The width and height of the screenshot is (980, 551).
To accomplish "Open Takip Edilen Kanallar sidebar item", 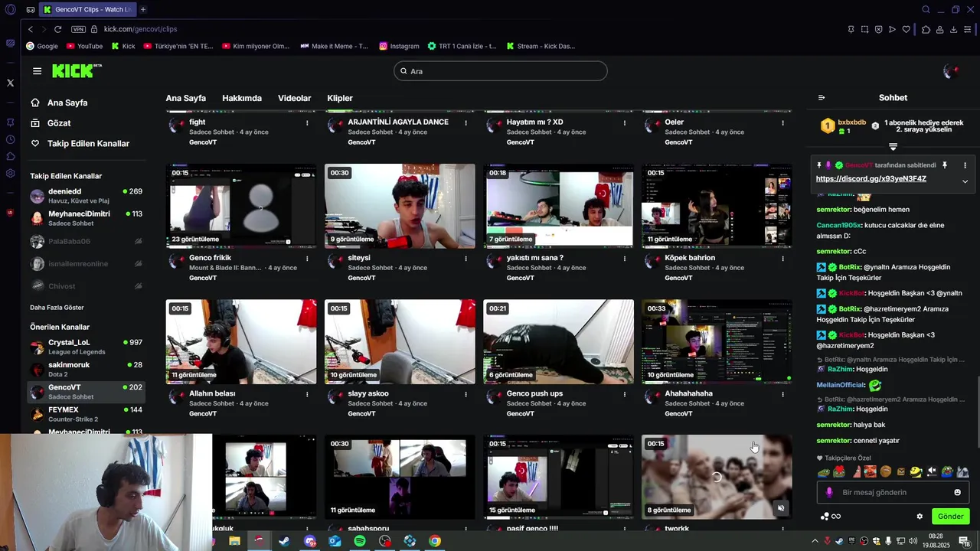I will tap(80, 144).
